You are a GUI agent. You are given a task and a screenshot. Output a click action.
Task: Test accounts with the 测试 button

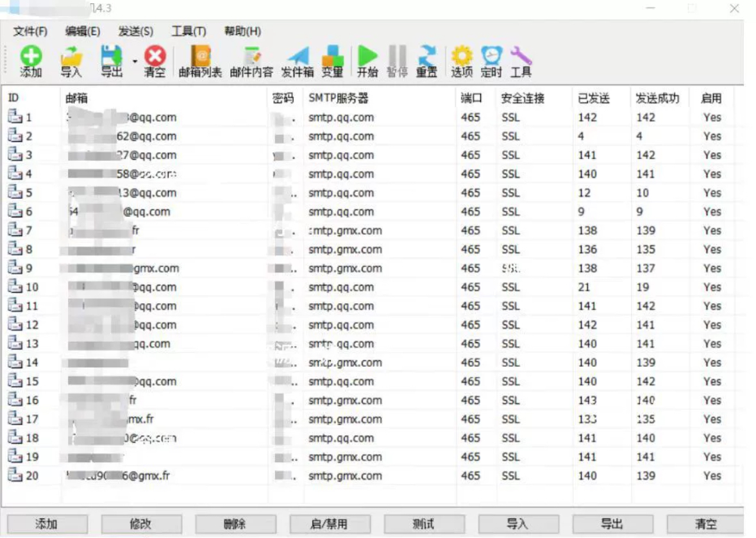tap(424, 525)
